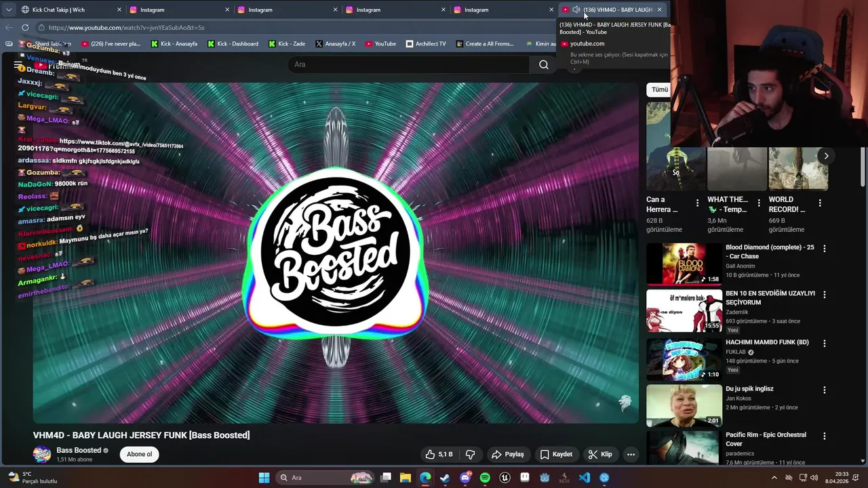
Task: Open the Windows Start menu
Action: 264,478
